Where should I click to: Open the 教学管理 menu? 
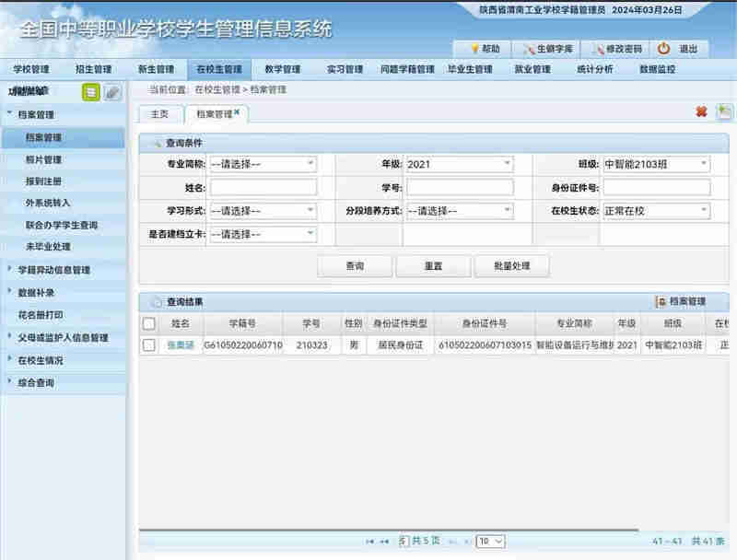coord(282,69)
